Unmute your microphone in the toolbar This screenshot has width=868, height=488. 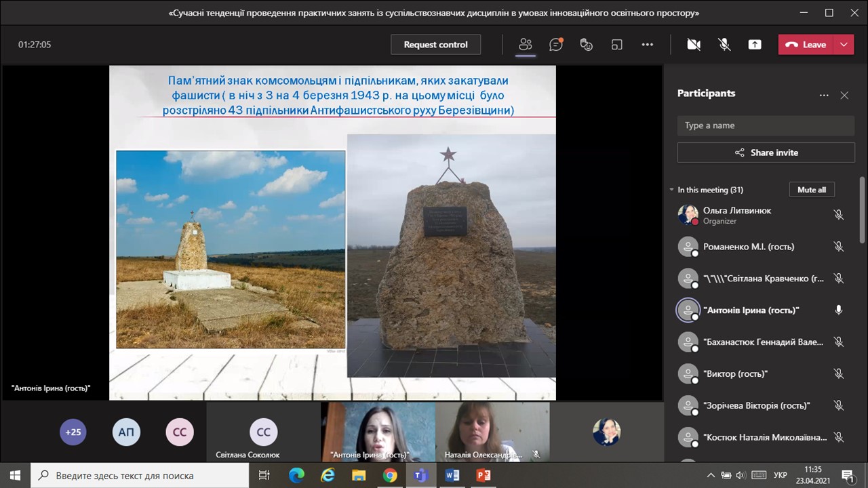[724, 45]
